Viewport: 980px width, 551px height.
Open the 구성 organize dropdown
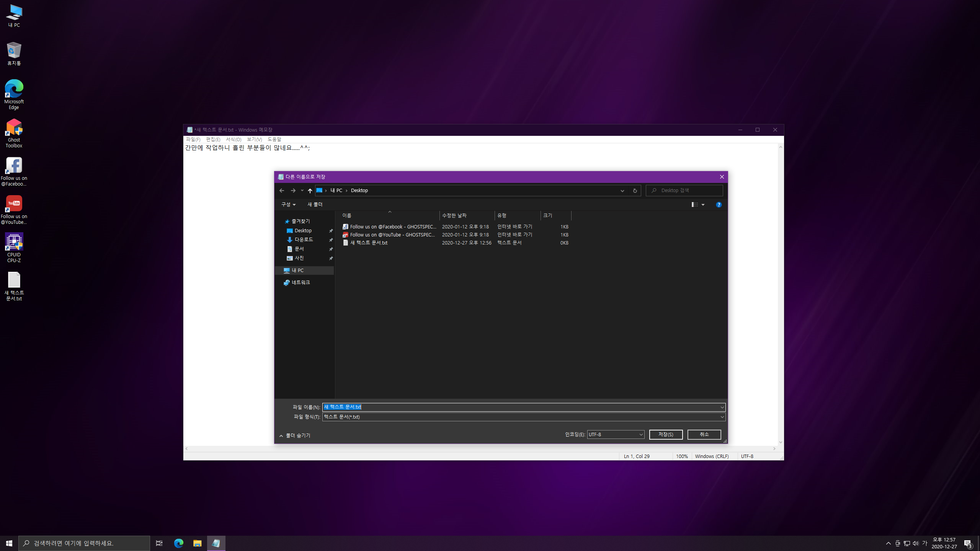[288, 205]
